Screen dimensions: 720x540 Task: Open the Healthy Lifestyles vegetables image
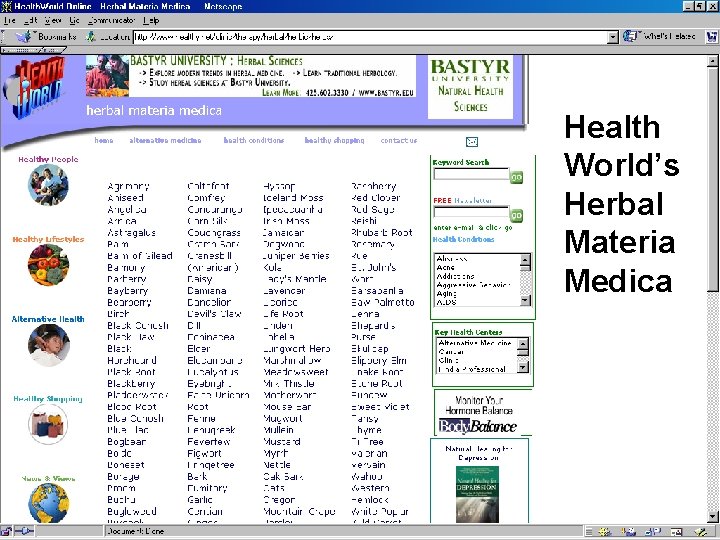[48, 264]
